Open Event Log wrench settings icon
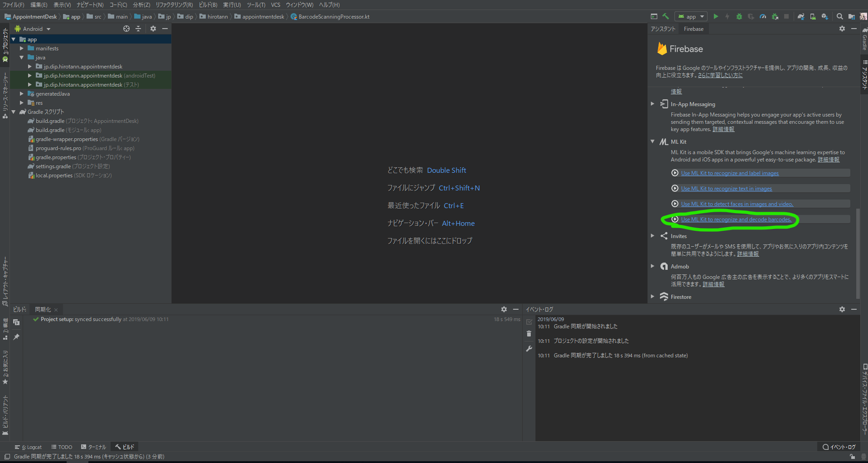The width and height of the screenshot is (868, 463). click(x=529, y=349)
